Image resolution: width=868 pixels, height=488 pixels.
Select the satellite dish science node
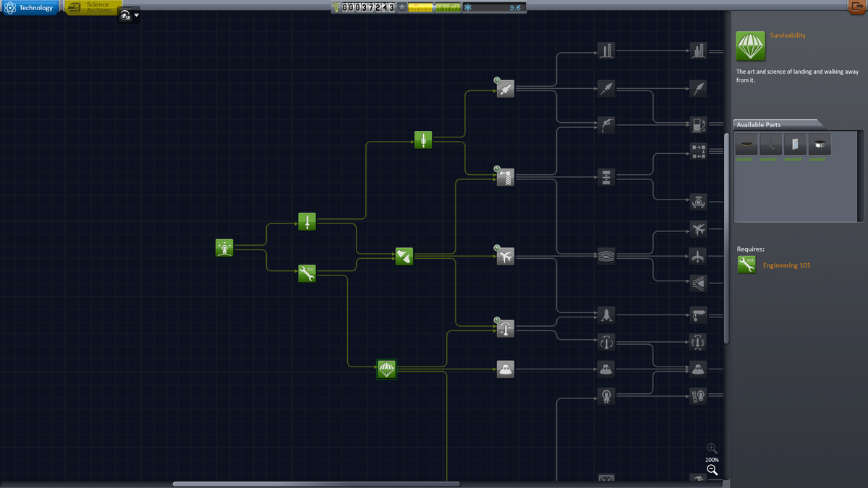point(404,256)
